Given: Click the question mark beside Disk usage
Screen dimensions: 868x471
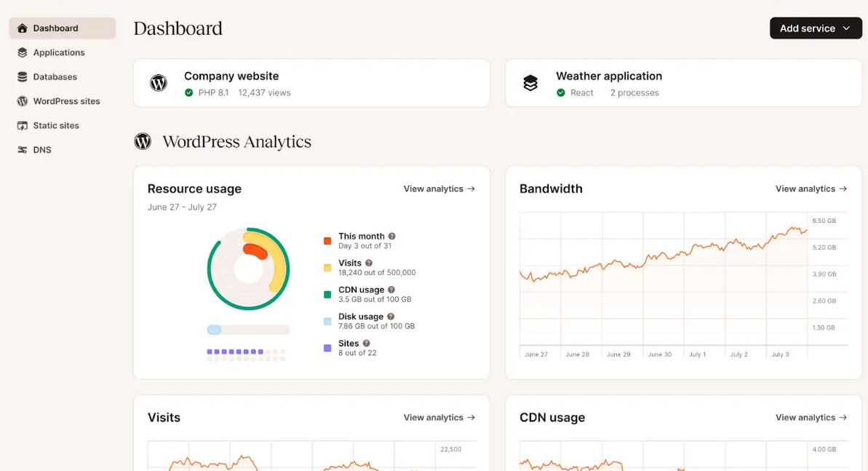Looking at the screenshot, I should pos(391,317).
